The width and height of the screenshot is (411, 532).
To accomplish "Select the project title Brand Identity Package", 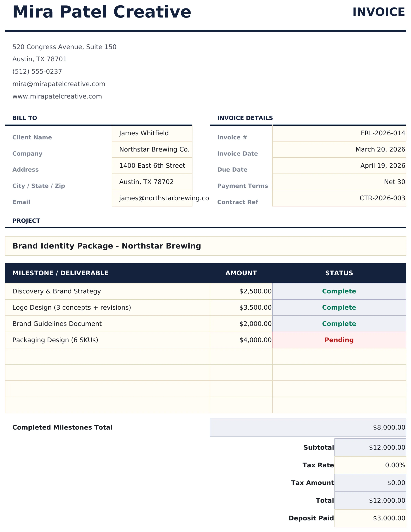I will [107, 246].
